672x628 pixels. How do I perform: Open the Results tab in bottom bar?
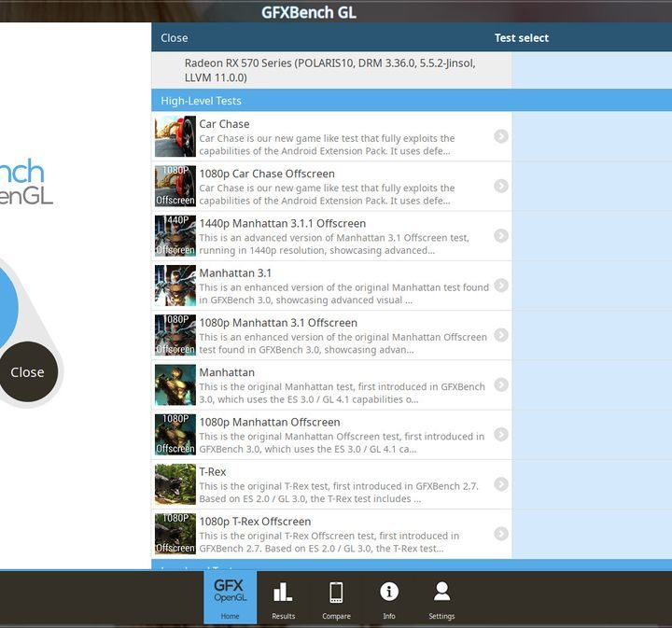pyautogui.click(x=284, y=597)
